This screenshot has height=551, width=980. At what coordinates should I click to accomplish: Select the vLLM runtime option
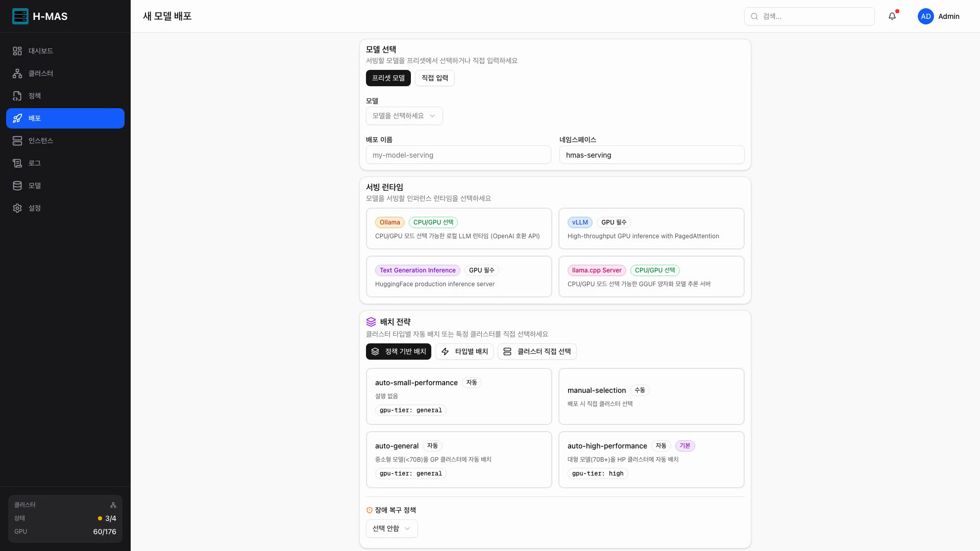651,229
